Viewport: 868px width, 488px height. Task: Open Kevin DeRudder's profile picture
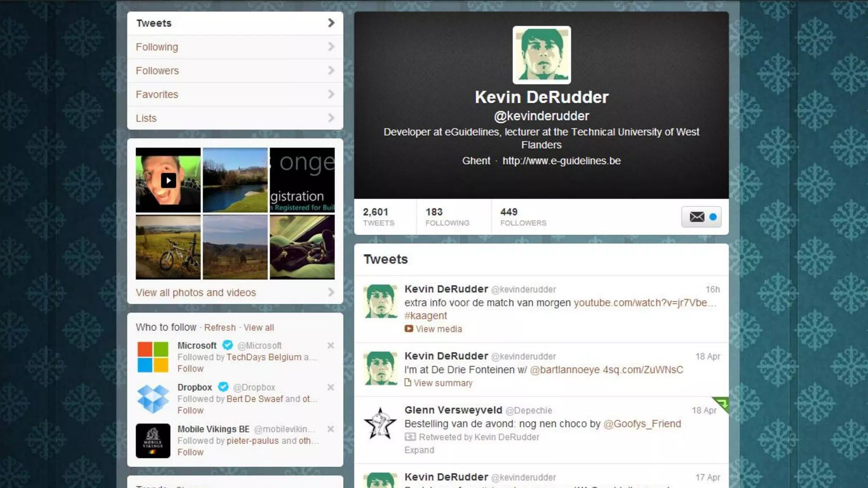click(541, 55)
